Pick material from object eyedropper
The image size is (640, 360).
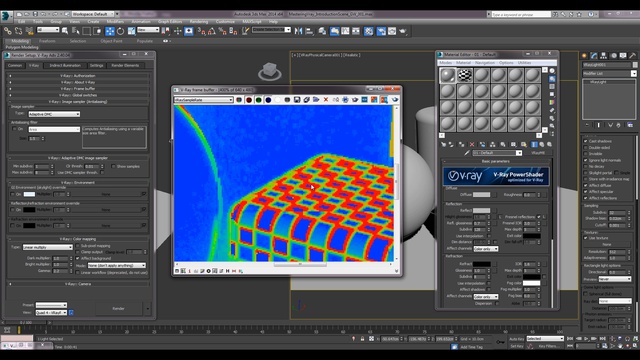(x=467, y=153)
